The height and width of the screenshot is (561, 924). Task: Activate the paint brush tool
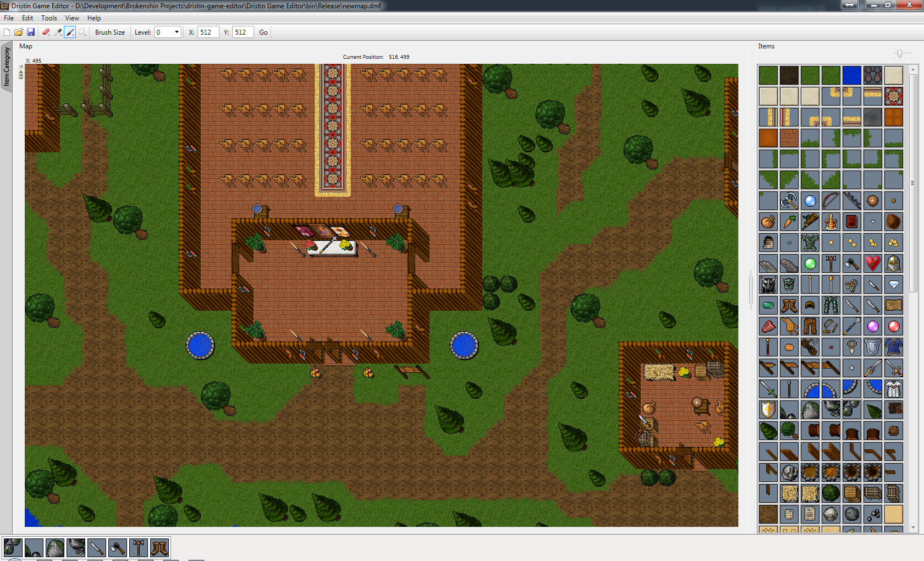point(70,32)
